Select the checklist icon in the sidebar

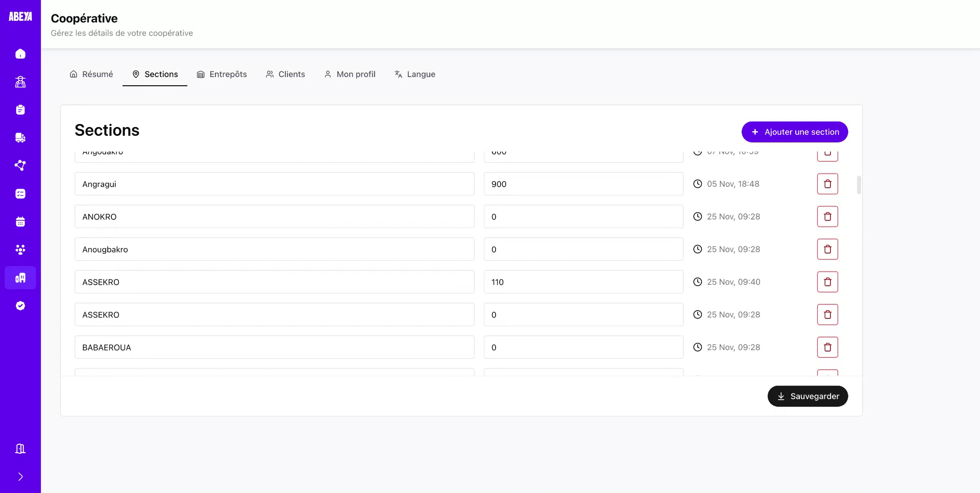[20, 193]
